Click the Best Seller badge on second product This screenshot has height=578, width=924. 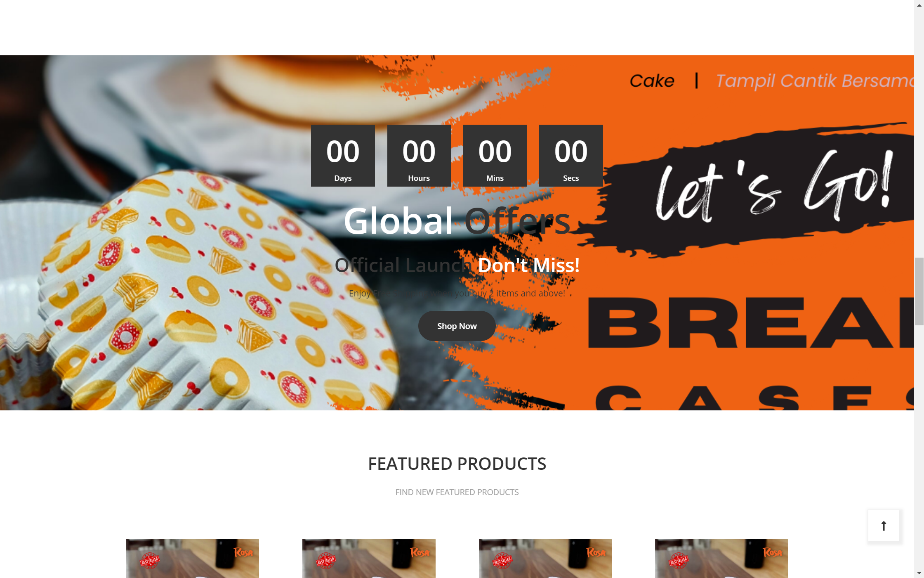click(326, 561)
